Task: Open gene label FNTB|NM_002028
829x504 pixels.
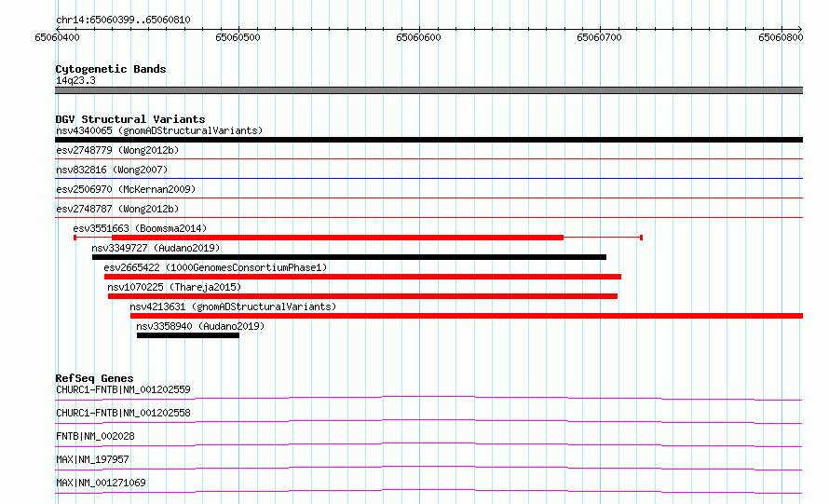Action: [x=95, y=436]
